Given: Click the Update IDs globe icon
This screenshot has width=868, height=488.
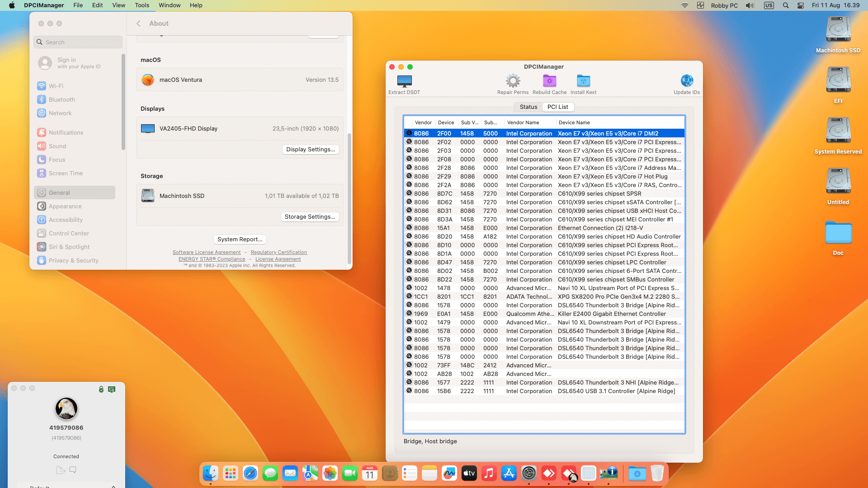Looking at the screenshot, I should (687, 81).
